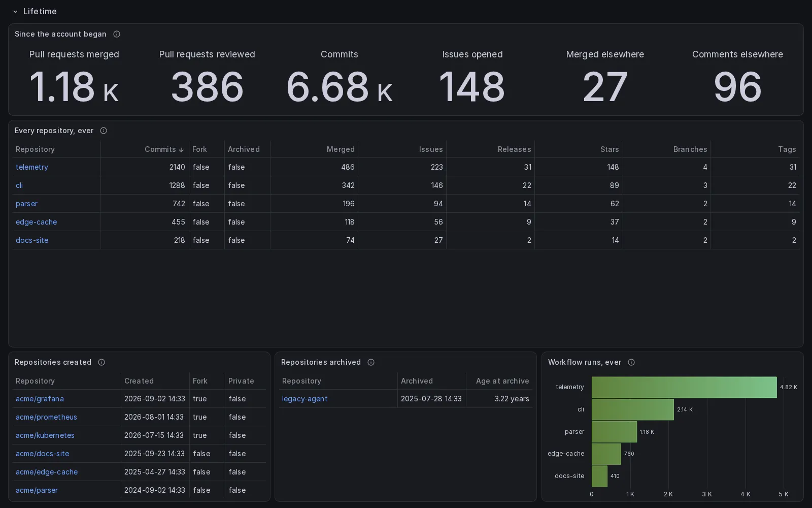Open the acme/docs-site repository link
Image resolution: width=812 pixels, height=508 pixels.
[42, 454]
